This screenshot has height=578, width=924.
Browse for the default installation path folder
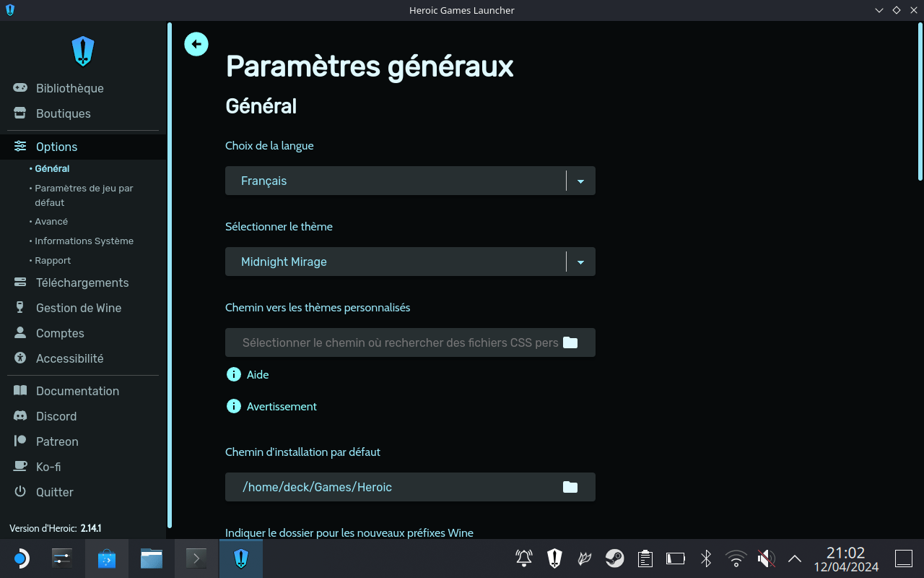pyautogui.click(x=570, y=487)
